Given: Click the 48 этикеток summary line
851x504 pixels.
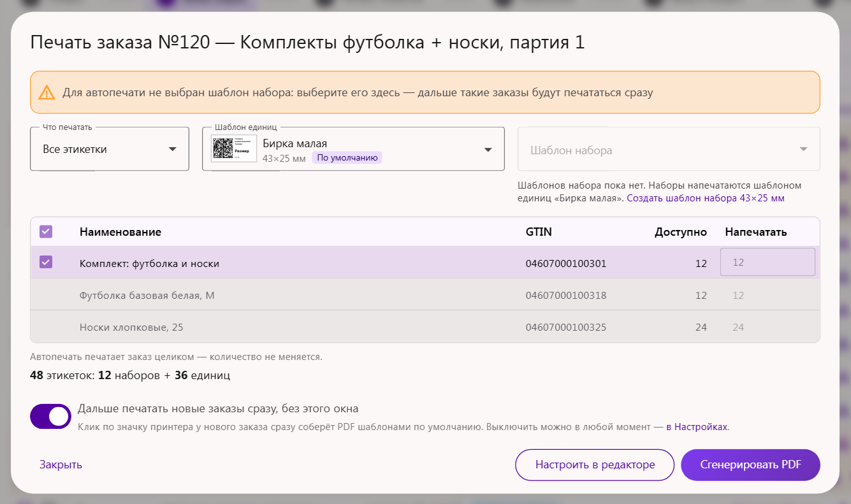Looking at the screenshot, I should (x=130, y=375).
